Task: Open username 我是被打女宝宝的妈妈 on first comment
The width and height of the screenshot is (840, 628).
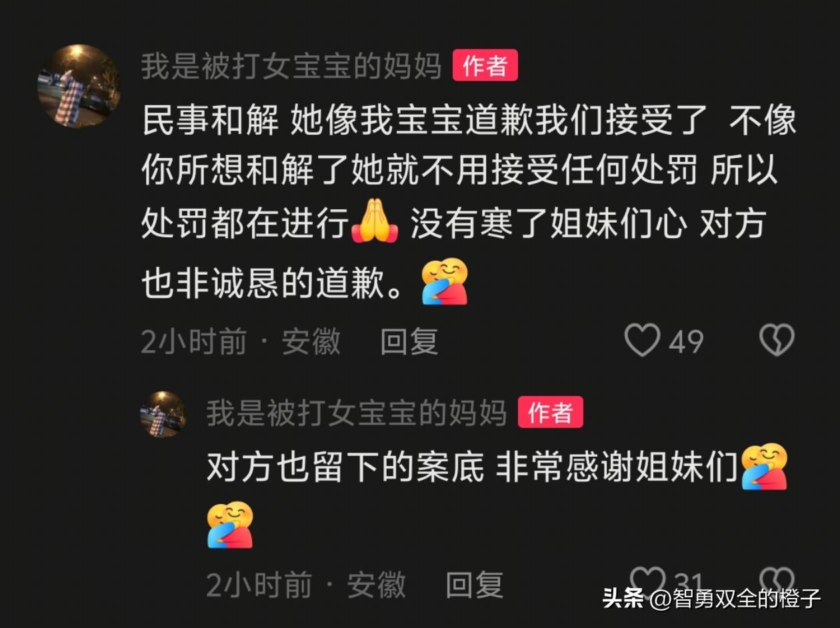Action: click(291, 67)
